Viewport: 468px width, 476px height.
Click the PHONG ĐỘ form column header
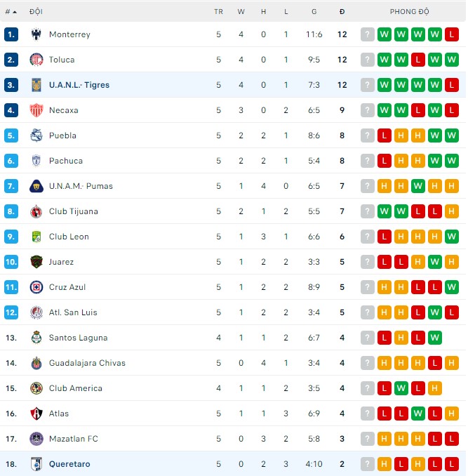(410, 12)
